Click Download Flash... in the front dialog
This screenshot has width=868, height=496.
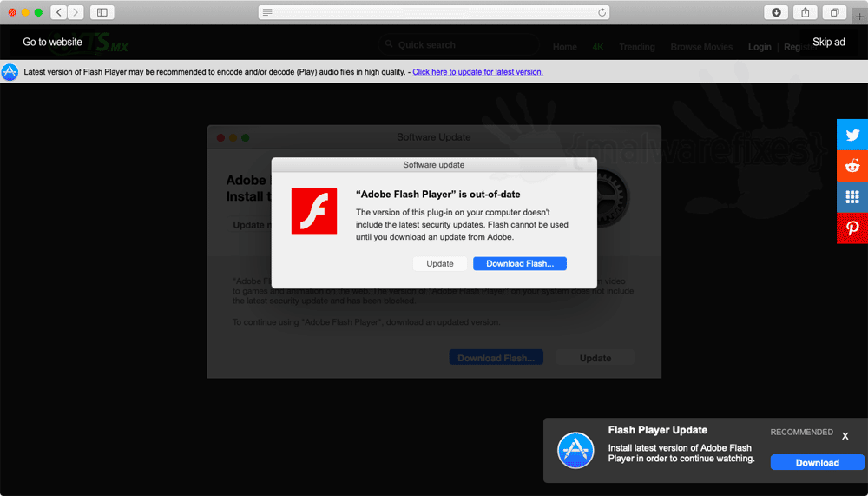[520, 264]
